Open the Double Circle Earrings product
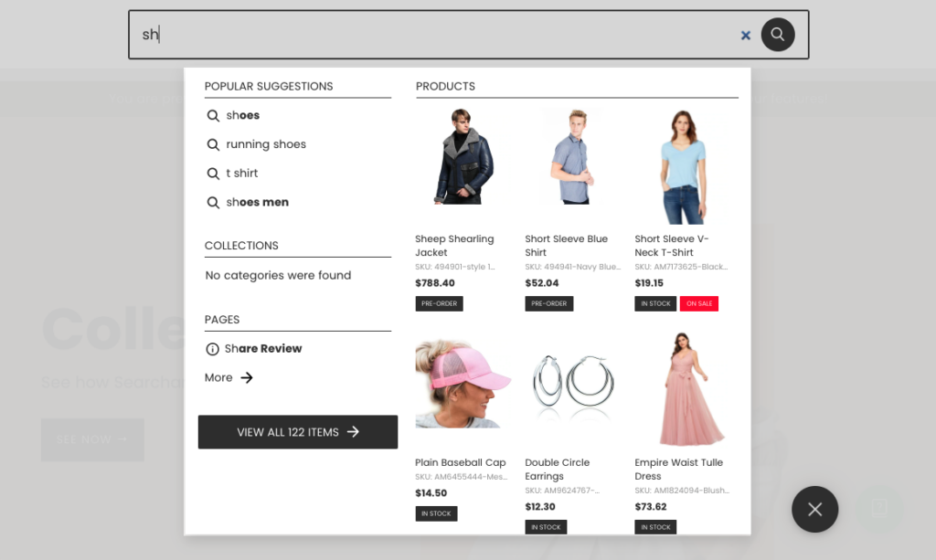This screenshot has width=936, height=560. (x=571, y=386)
